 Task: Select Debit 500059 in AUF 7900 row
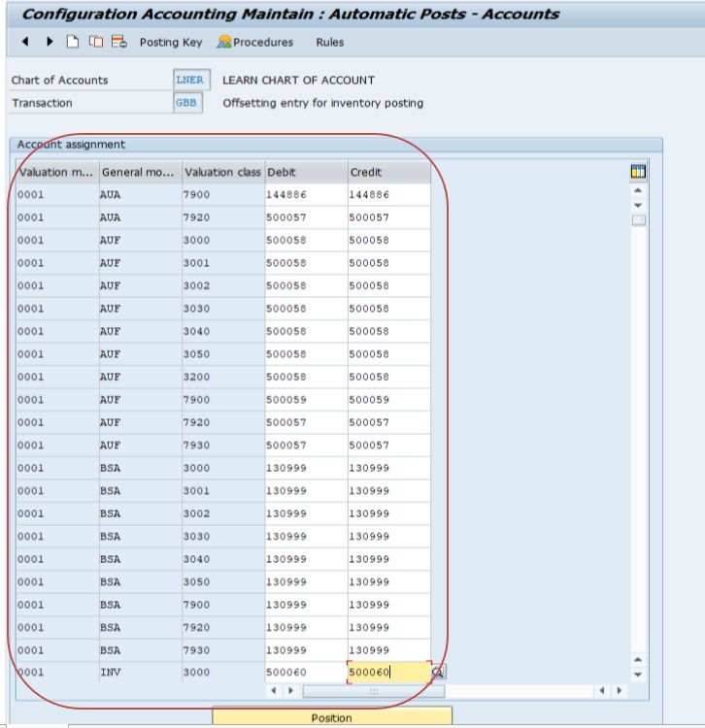307,400
